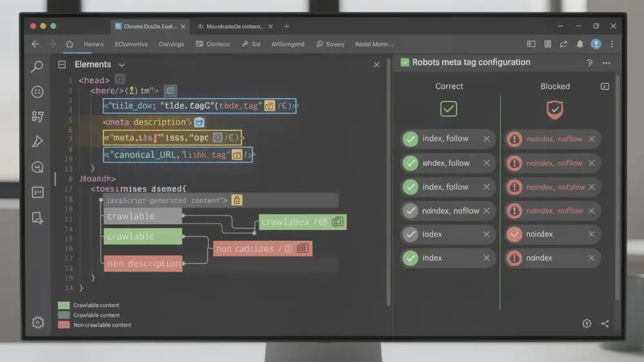
Task: Open help for Robots meta tag configuration
Action: pyautogui.click(x=589, y=63)
